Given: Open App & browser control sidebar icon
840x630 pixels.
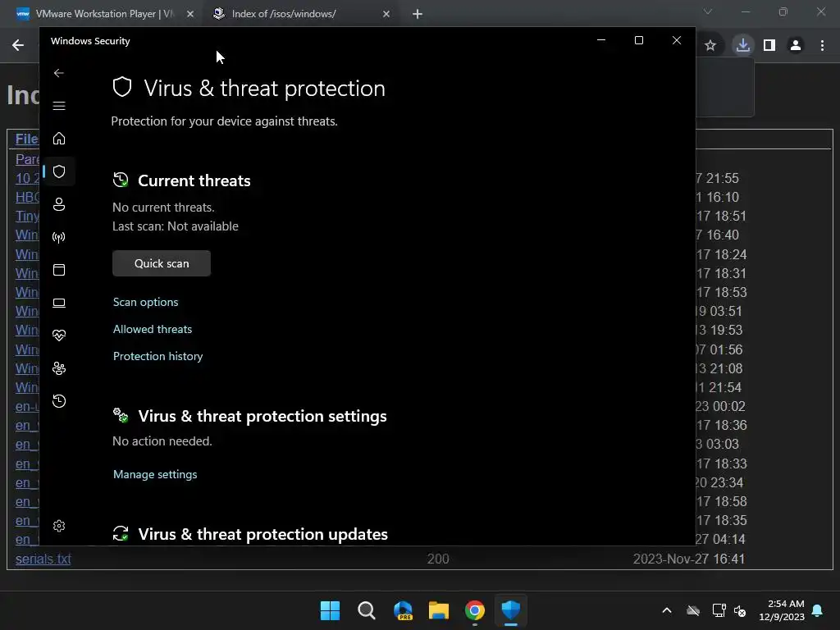Looking at the screenshot, I should 59,269.
